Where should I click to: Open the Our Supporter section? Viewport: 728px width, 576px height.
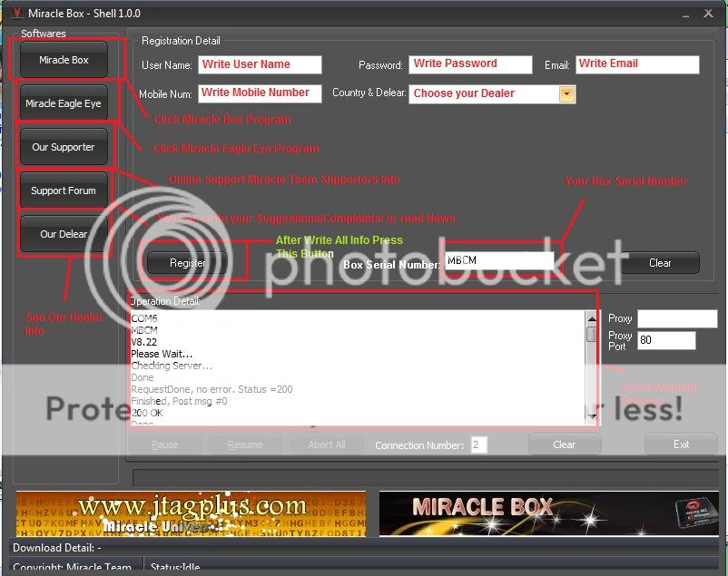tap(64, 147)
